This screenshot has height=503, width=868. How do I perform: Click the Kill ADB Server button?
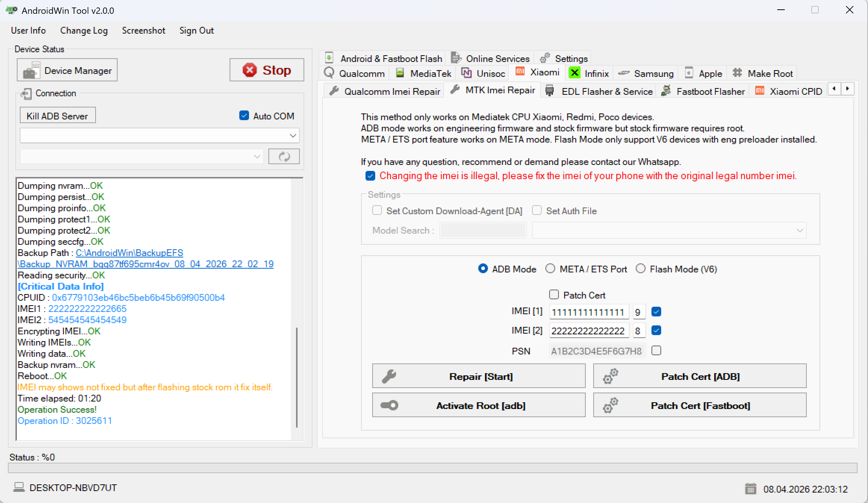click(x=57, y=115)
